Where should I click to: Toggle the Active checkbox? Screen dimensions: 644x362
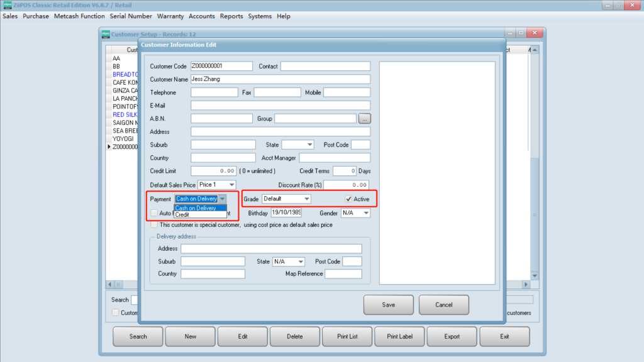point(348,199)
